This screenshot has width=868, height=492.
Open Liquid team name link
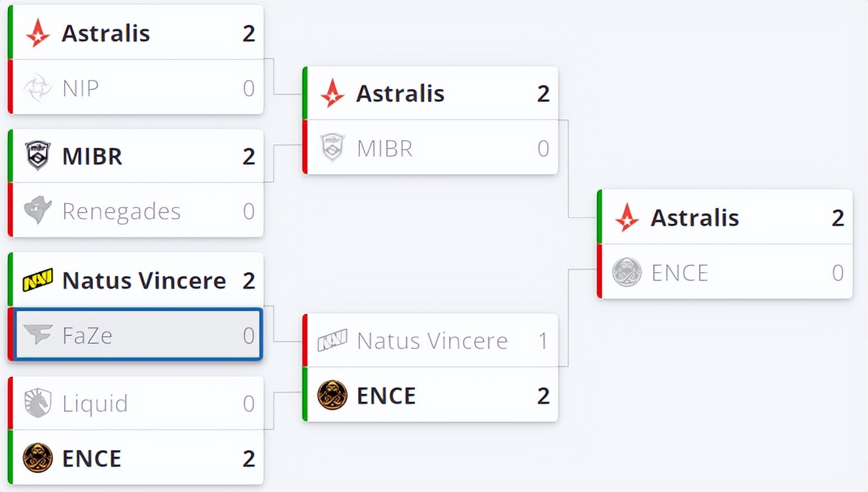click(95, 404)
